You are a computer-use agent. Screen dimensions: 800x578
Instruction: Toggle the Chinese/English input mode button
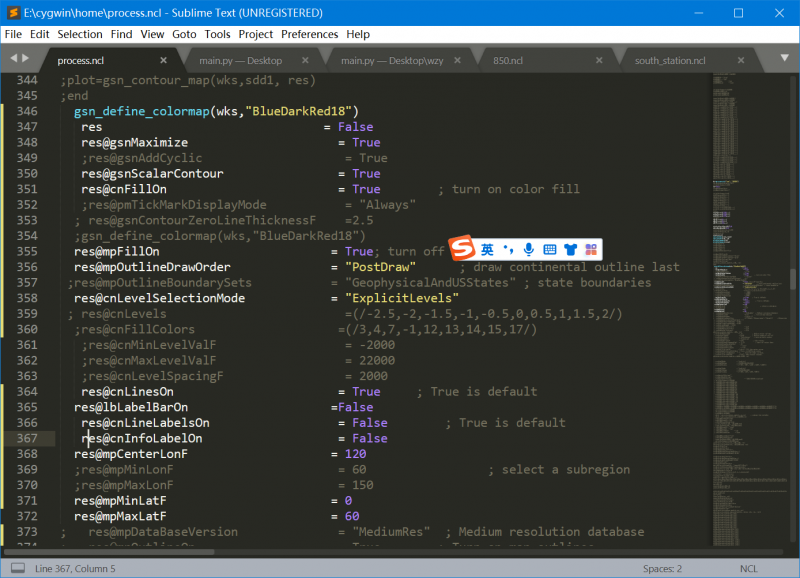(x=487, y=248)
